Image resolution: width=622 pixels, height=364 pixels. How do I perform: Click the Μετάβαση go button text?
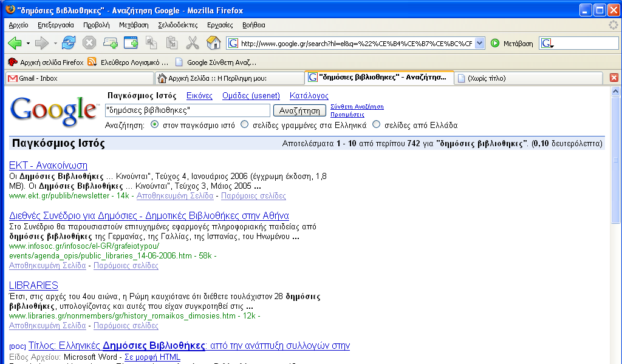(518, 44)
